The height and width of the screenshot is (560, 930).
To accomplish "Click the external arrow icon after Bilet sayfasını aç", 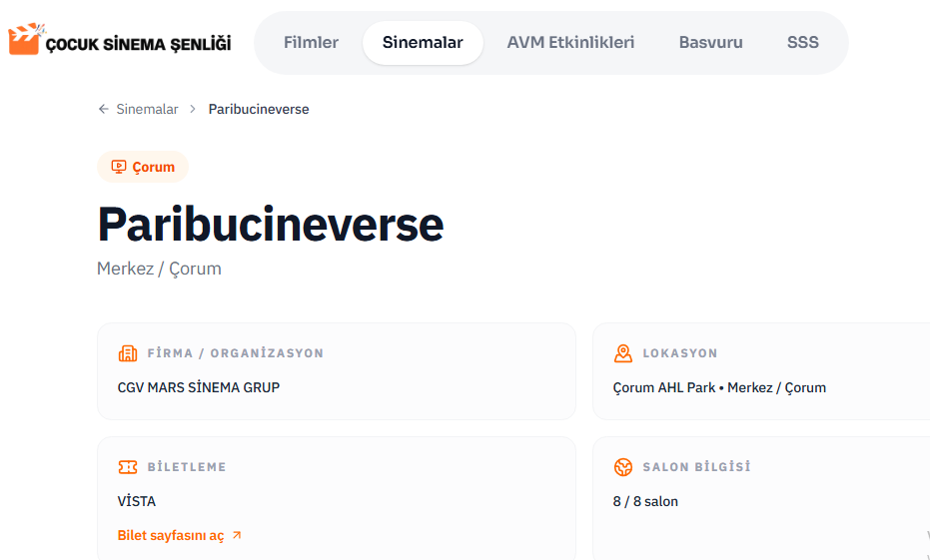I will pyautogui.click(x=237, y=536).
